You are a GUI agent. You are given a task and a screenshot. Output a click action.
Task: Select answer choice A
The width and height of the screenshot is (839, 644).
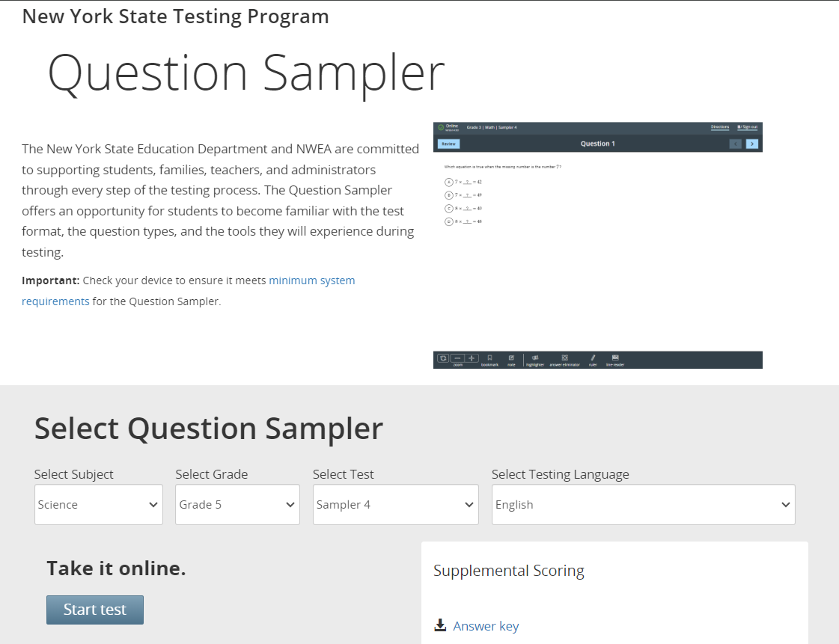coord(448,182)
